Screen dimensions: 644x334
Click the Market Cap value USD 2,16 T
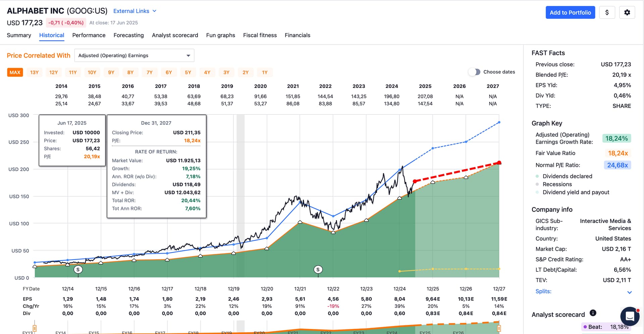616,249
